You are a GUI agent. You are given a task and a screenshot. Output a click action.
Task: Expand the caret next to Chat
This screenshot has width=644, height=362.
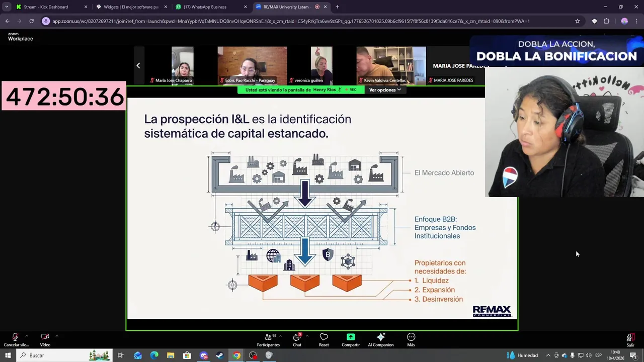point(307,336)
